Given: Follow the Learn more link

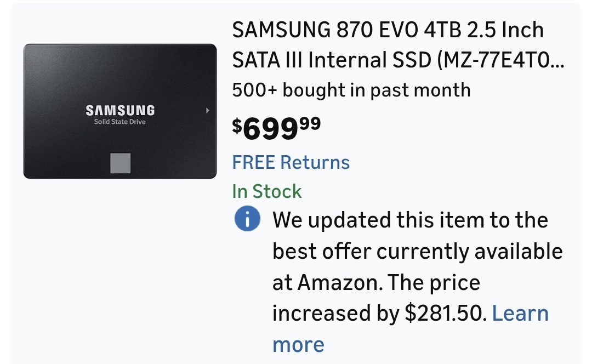Looking at the screenshot, I should point(520,314).
